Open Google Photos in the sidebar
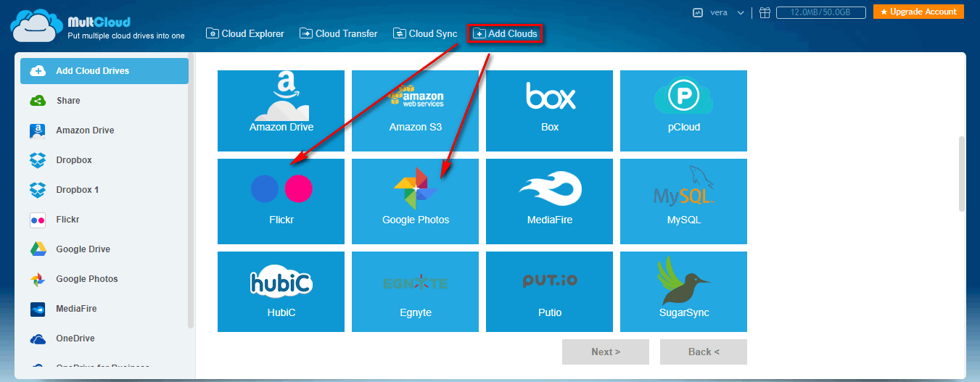The width and height of the screenshot is (980, 382). 104,279
